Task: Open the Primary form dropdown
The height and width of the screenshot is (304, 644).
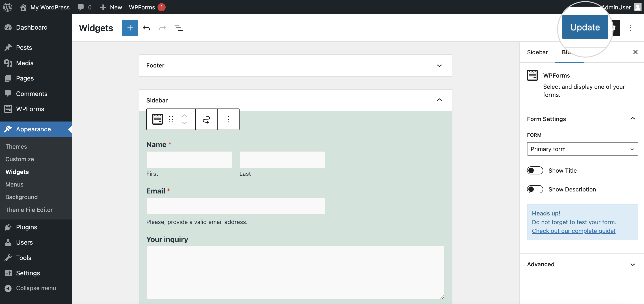Action: (x=582, y=149)
